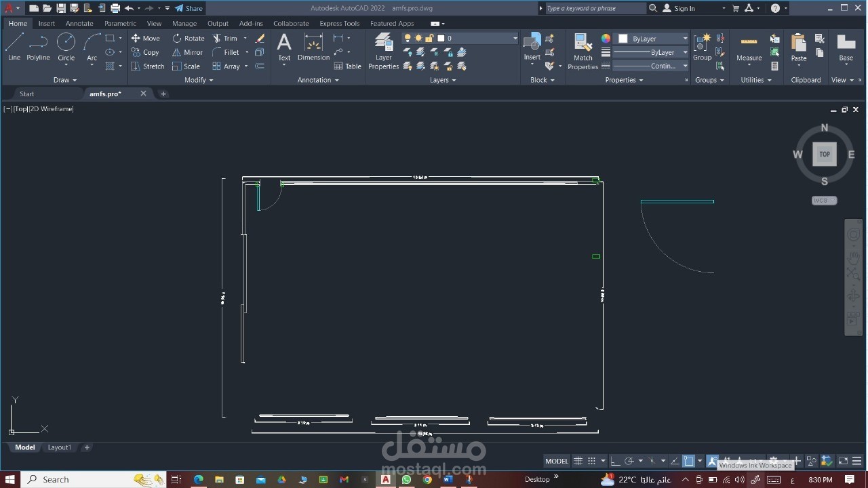Select the Polyline tool
The height and width of the screenshot is (488, 868).
pyautogui.click(x=39, y=47)
